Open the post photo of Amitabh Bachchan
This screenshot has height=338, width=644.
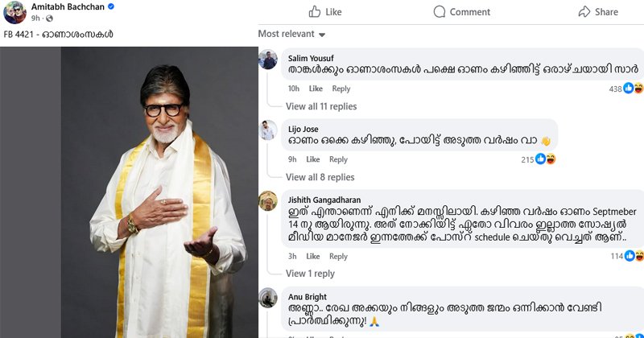pyautogui.click(x=129, y=193)
